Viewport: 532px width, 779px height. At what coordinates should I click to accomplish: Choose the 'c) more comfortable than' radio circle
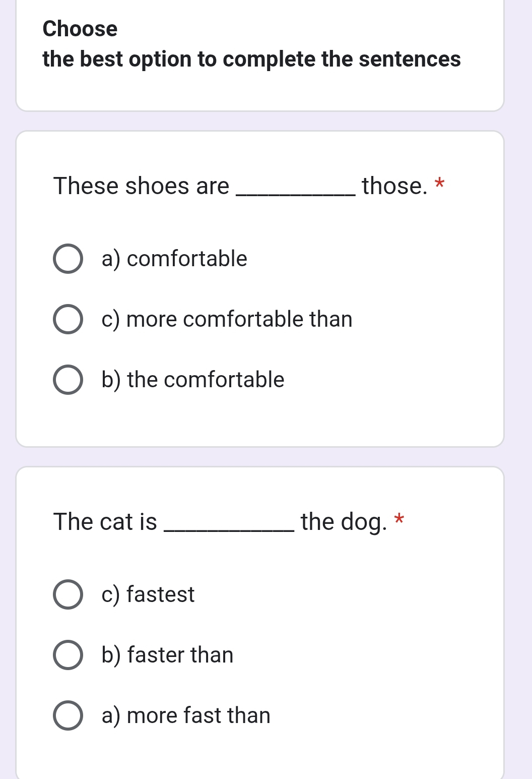[x=68, y=320]
